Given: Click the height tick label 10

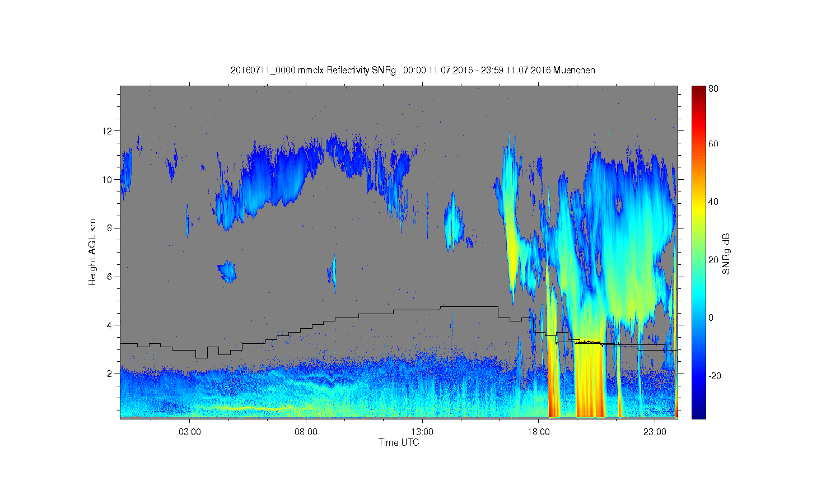Looking at the screenshot, I should (108, 180).
